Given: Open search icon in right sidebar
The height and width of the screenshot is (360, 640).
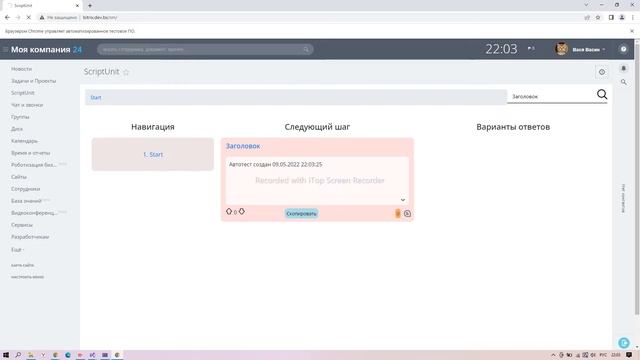Looking at the screenshot, I should click(623, 82).
